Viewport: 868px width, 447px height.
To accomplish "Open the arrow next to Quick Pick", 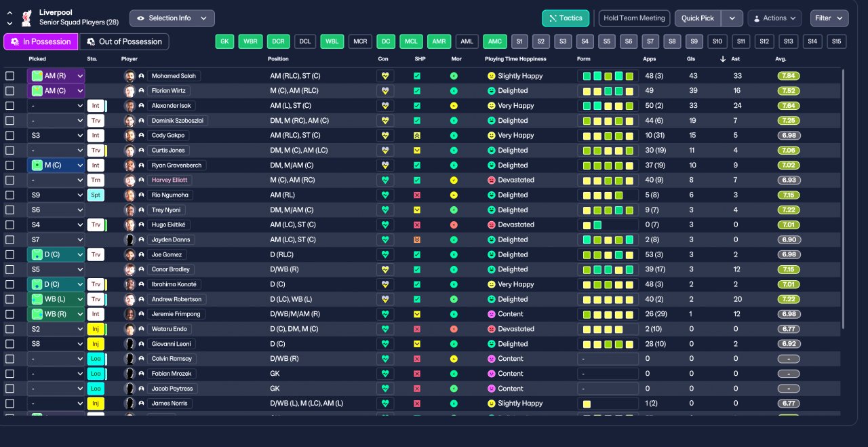I will tap(732, 18).
